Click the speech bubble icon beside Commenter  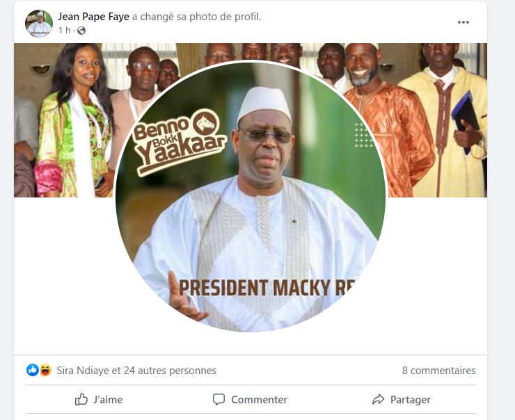(219, 399)
